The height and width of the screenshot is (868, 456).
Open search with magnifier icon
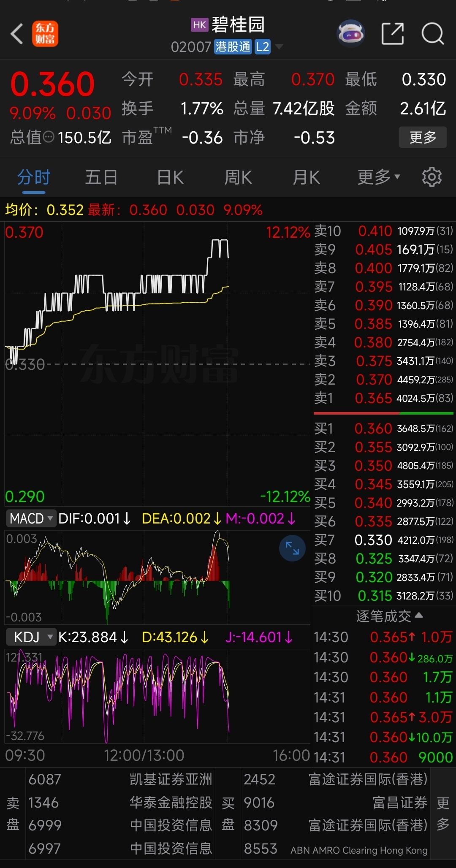pos(433,34)
